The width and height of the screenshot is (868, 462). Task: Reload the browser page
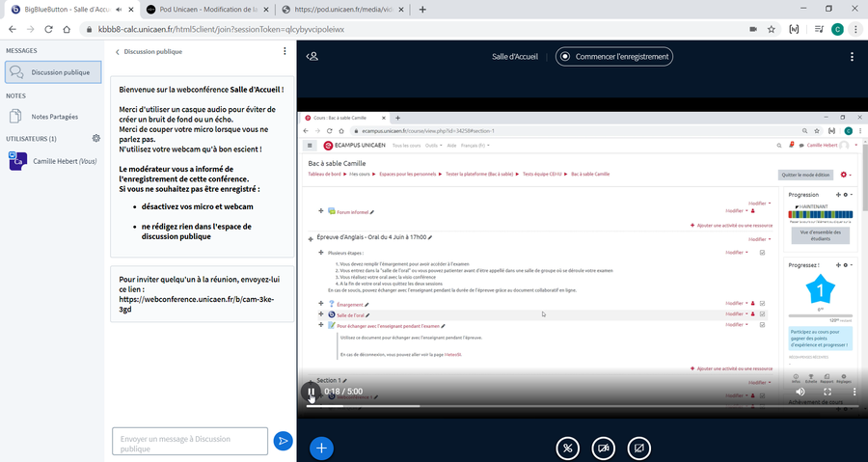[x=48, y=29]
